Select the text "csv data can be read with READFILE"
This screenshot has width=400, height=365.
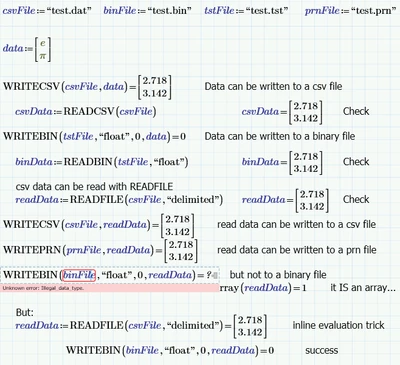pyautogui.click(x=94, y=186)
